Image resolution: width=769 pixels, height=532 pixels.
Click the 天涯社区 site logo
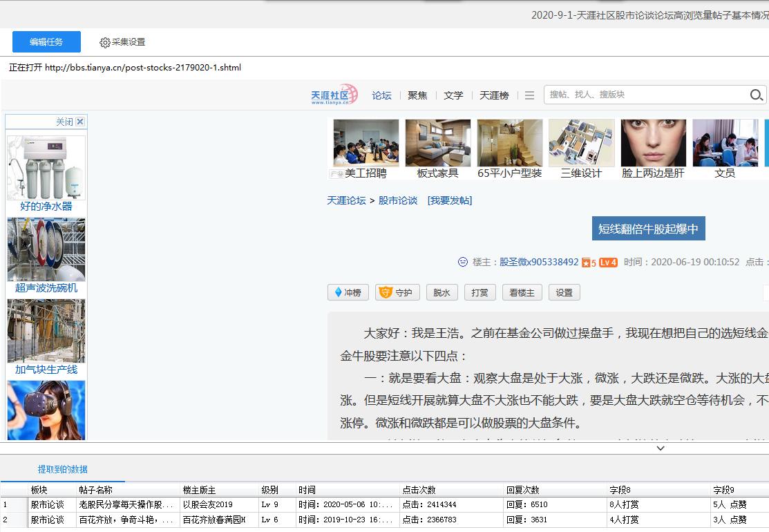coord(334,95)
